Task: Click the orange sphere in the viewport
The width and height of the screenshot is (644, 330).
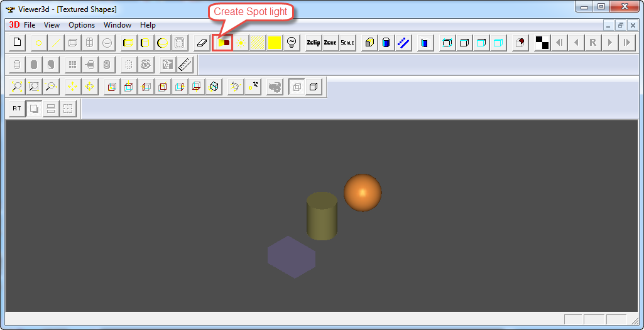Action: click(363, 193)
